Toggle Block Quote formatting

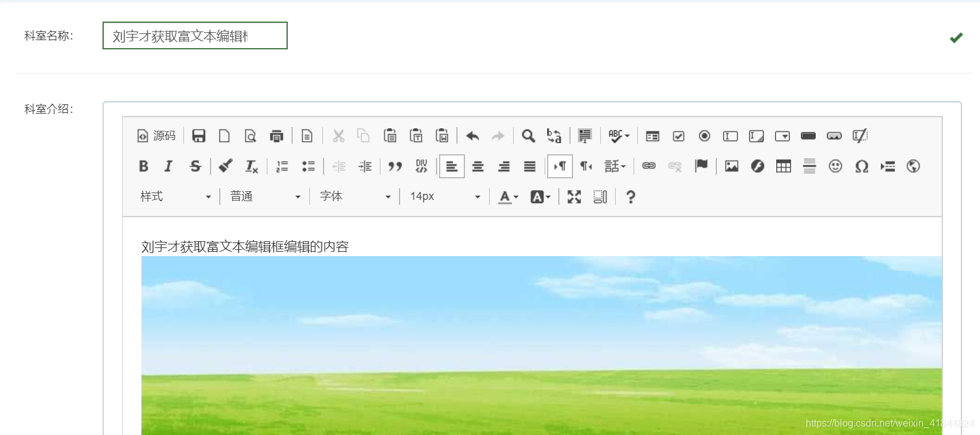click(x=395, y=166)
